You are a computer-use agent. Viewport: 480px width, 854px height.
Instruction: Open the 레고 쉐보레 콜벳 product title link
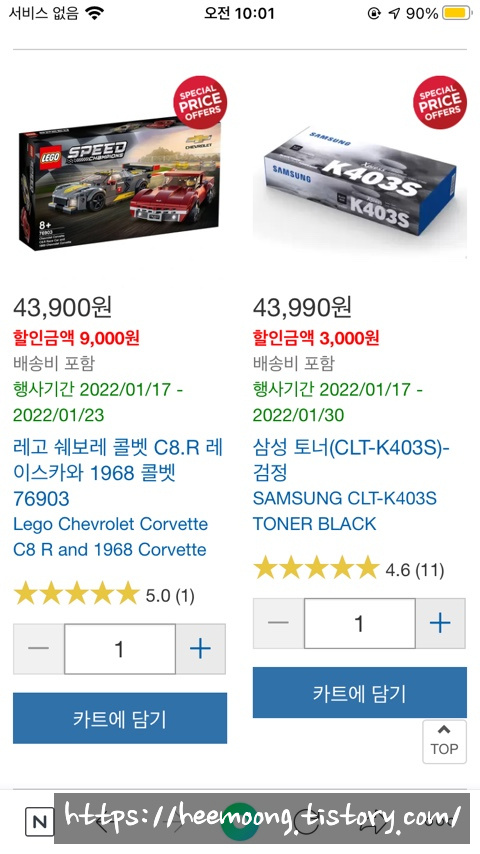(x=118, y=473)
